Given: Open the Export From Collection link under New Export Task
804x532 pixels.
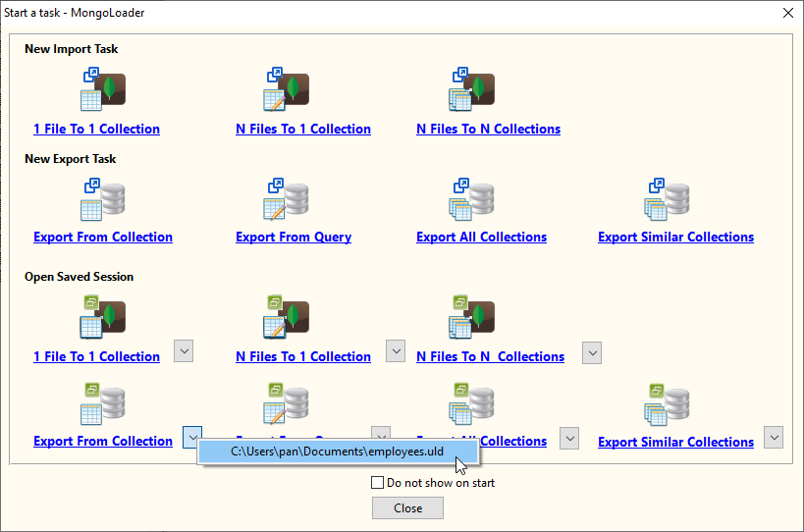Looking at the screenshot, I should pos(102,238).
